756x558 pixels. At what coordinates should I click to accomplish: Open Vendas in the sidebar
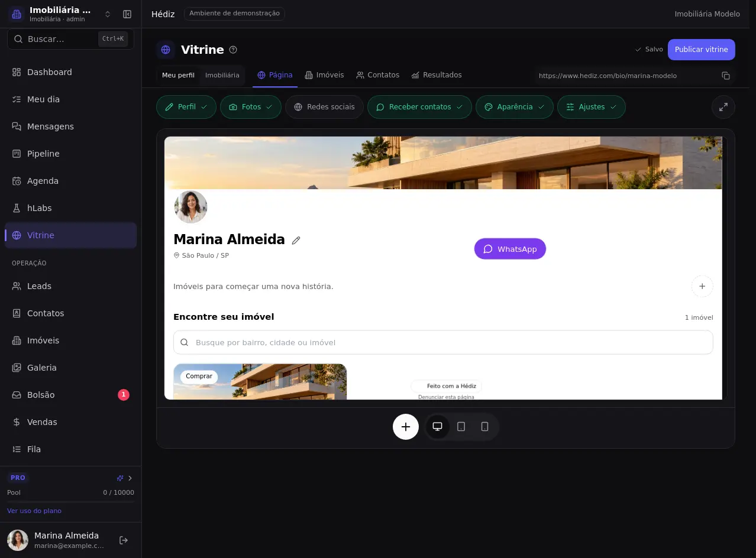(70, 422)
